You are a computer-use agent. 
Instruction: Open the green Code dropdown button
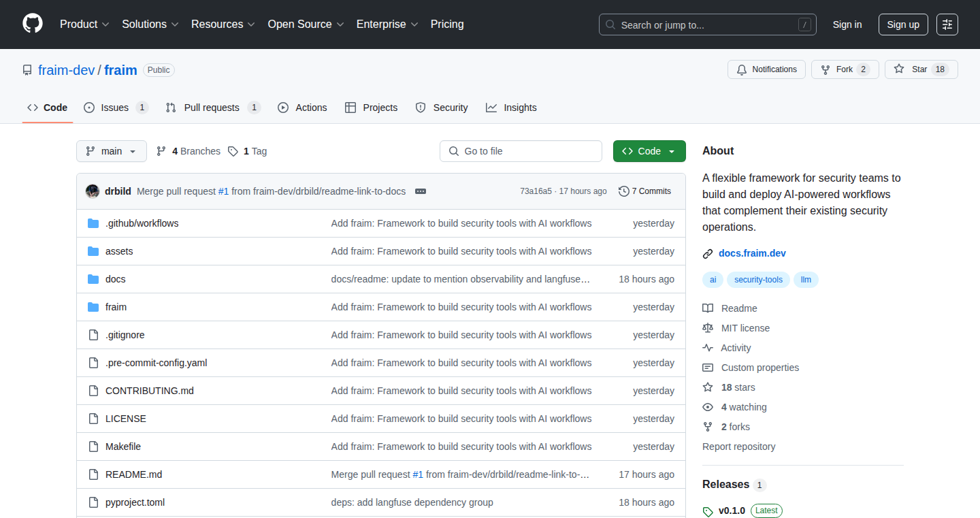649,151
